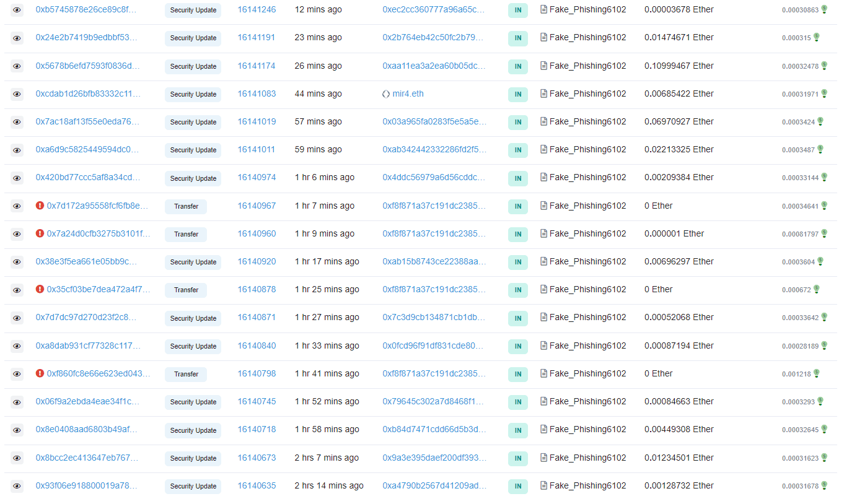Click value 0.10999467 Ether
The image size is (844, 504).
point(679,66)
